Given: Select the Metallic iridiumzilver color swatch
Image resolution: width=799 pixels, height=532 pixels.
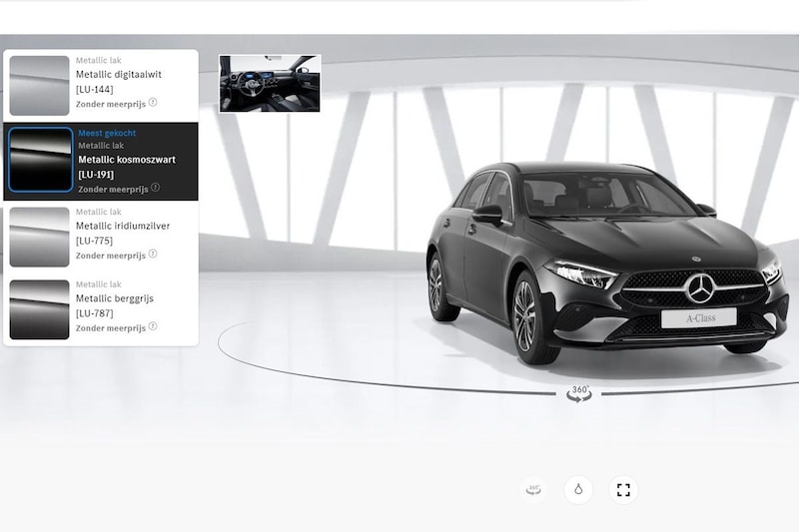Looking at the screenshot, I should [39, 238].
